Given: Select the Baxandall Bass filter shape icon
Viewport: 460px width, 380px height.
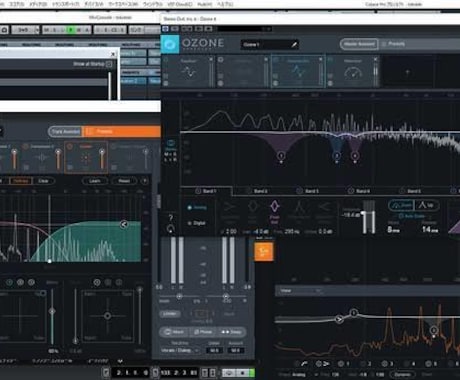Looking at the screenshot, I should [229, 207].
